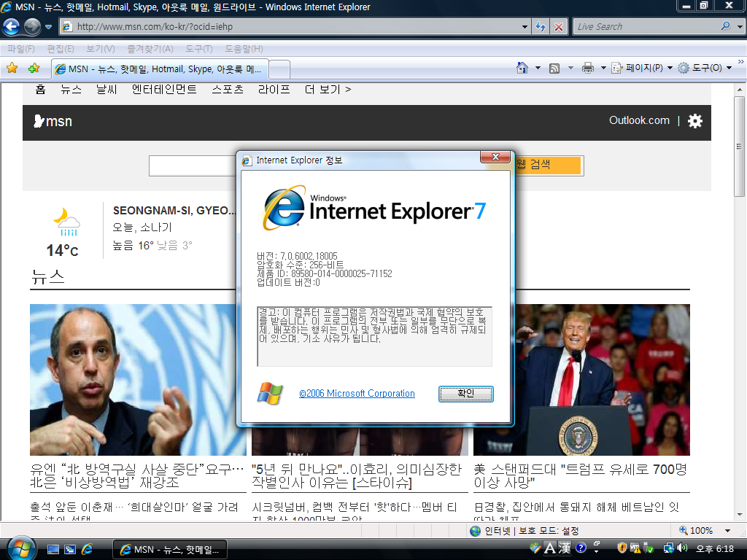747x560 pixels.
Task: Open the 라이프 navigation link
Action: click(x=274, y=90)
